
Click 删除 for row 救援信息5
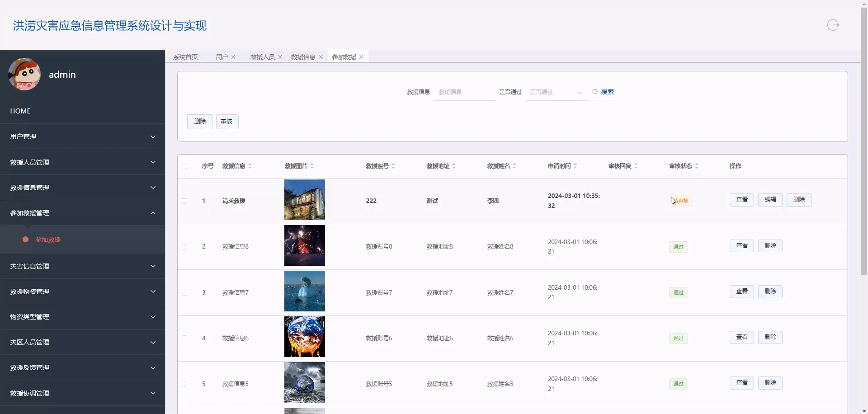770,383
